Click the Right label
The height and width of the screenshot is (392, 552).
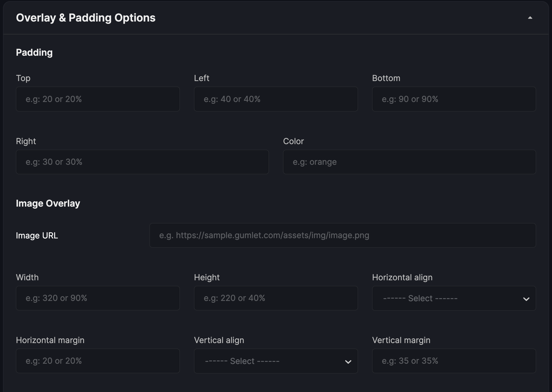(x=26, y=141)
